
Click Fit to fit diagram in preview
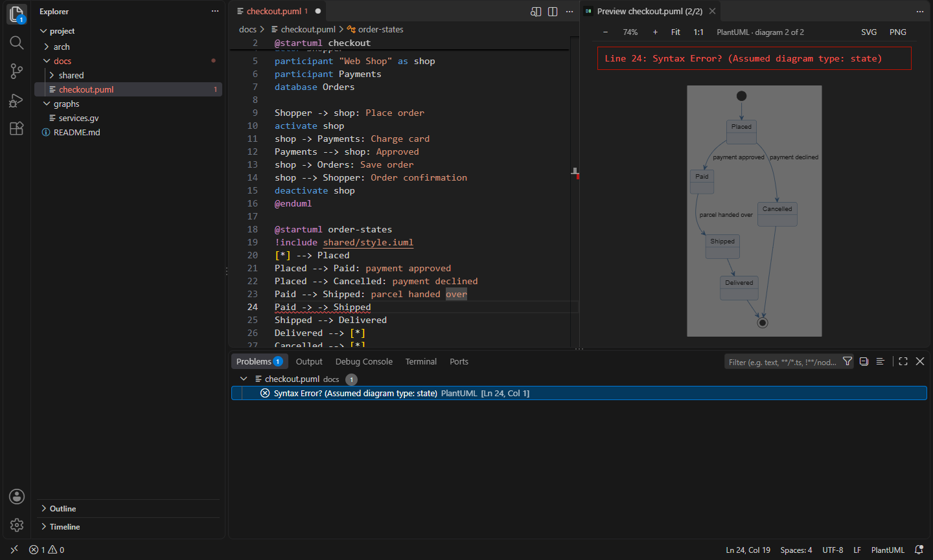click(676, 32)
